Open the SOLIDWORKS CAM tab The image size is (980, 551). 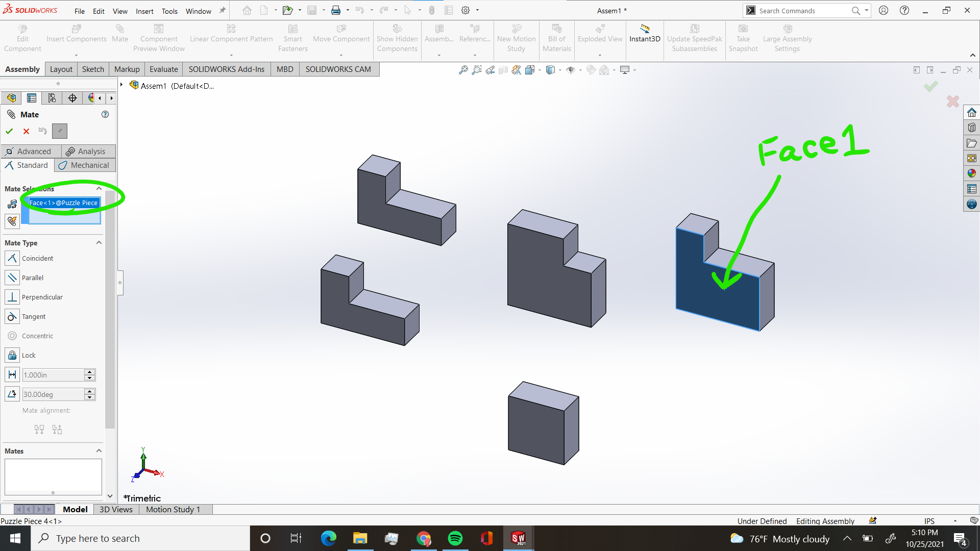pos(338,69)
